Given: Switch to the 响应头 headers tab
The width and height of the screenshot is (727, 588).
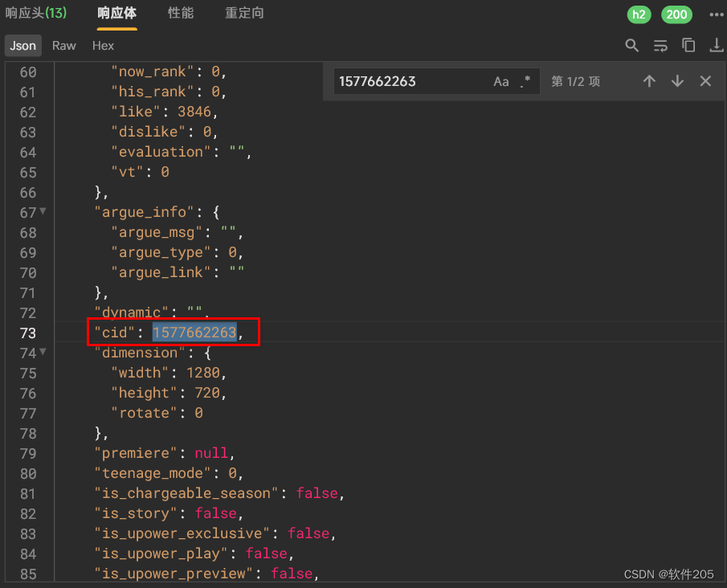Looking at the screenshot, I should (36, 14).
